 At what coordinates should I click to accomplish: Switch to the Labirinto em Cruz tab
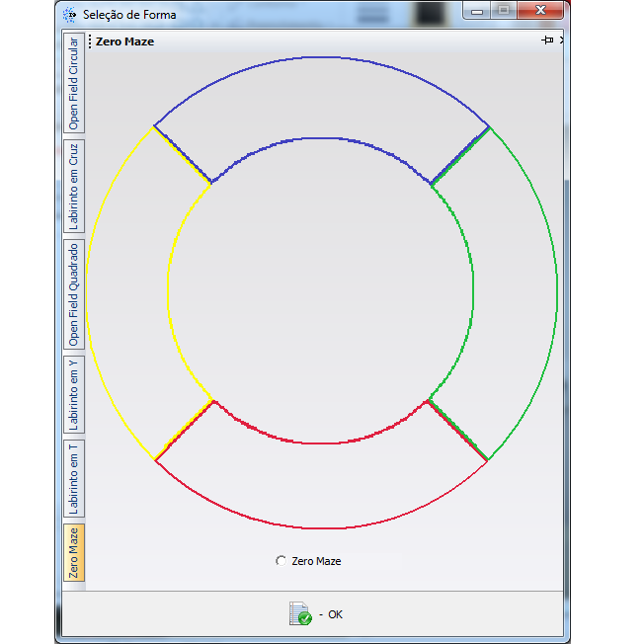74,186
